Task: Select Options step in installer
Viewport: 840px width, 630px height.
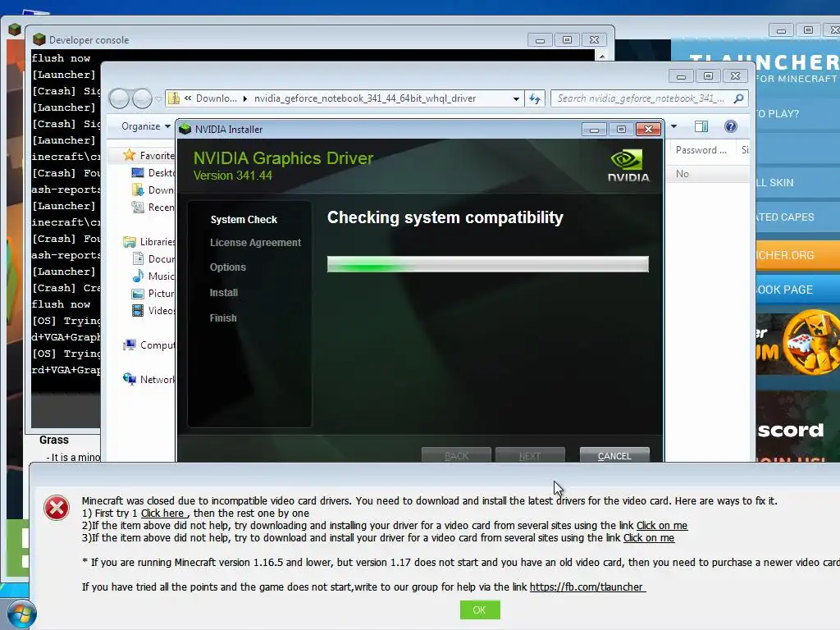Action: pos(228,267)
